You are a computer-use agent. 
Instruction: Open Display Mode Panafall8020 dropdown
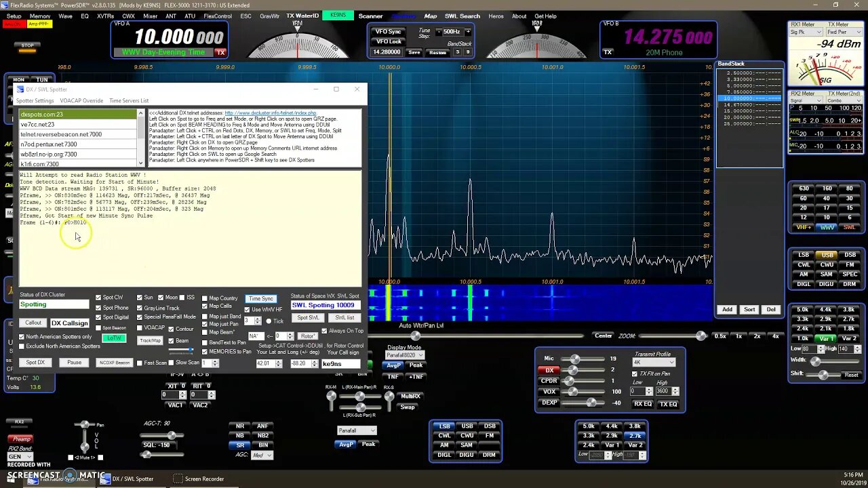(x=404, y=355)
